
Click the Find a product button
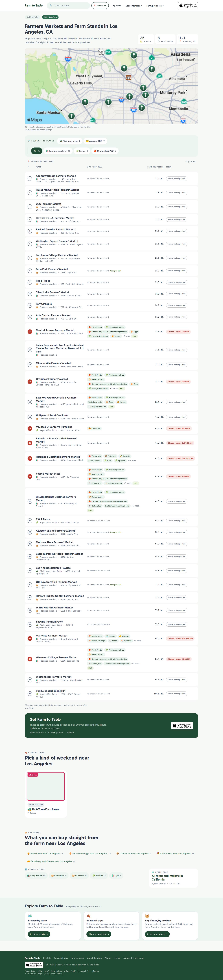[x=157, y=934]
